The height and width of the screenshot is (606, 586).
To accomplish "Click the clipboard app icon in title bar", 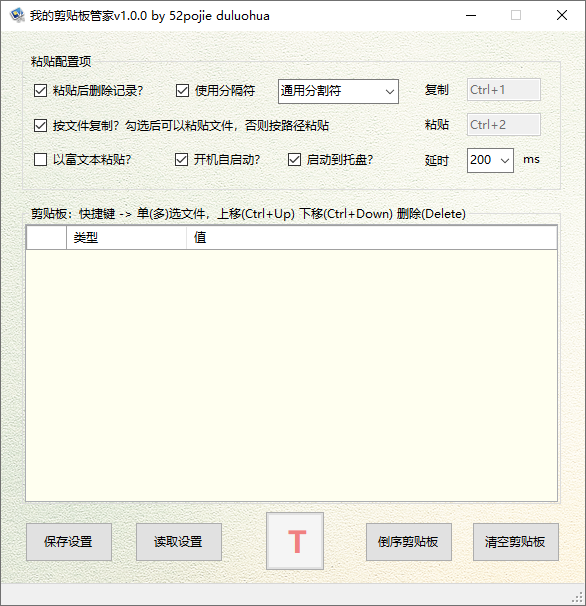I will (17, 15).
